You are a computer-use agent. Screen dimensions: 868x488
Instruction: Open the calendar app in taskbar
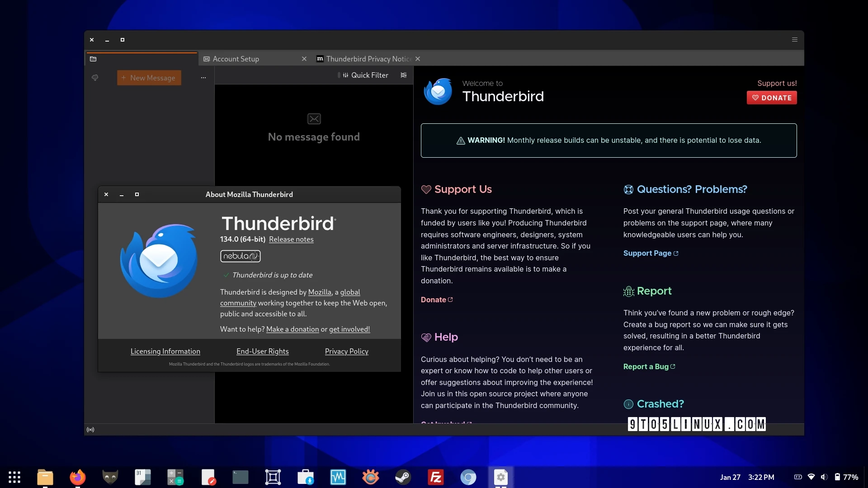tap(143, 477)
